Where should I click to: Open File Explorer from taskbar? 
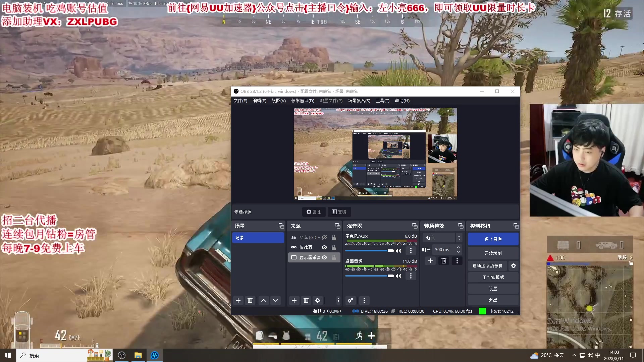pos(138,355)
